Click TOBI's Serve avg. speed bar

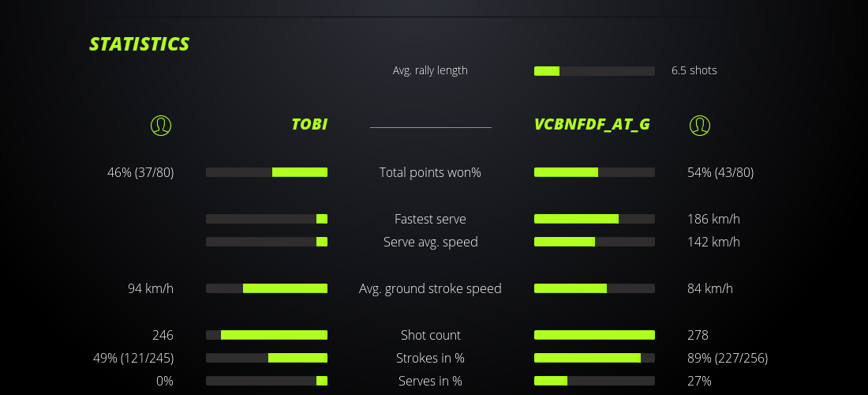tap(267, 242)
